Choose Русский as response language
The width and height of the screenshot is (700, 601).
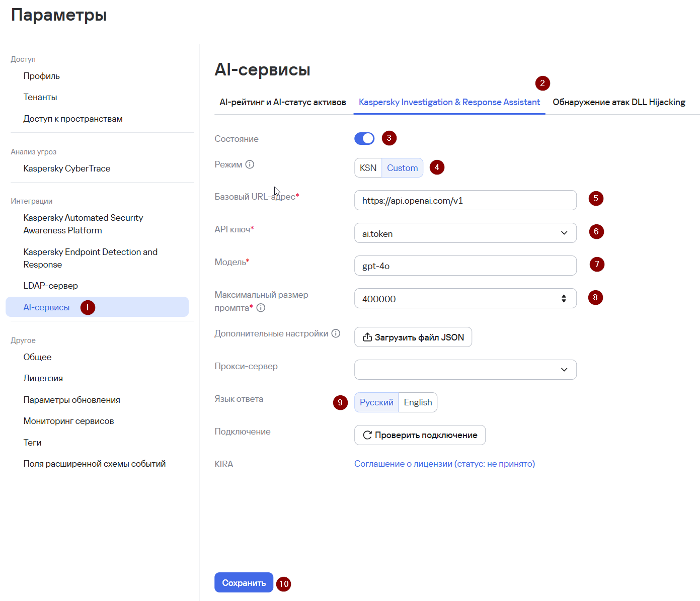(x=376, y=402)
